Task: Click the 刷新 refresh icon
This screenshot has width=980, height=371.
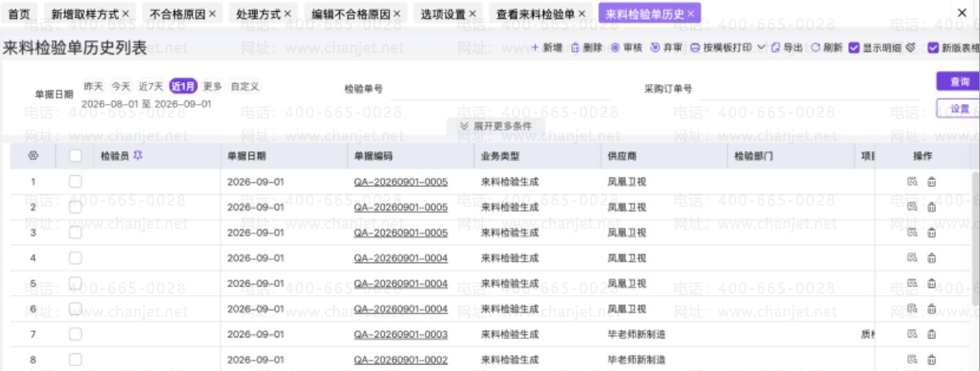Action: 815,48
